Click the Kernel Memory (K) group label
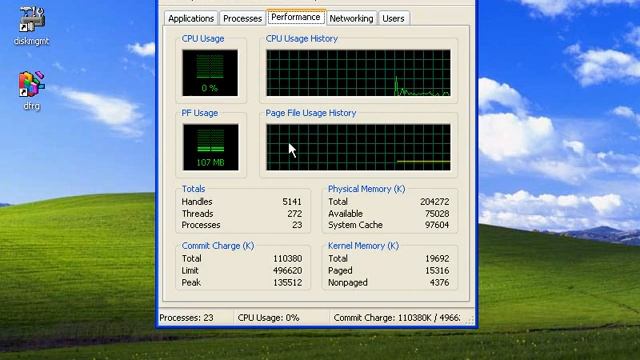Screen dimensions: 640x360 (x=363, y=246)
